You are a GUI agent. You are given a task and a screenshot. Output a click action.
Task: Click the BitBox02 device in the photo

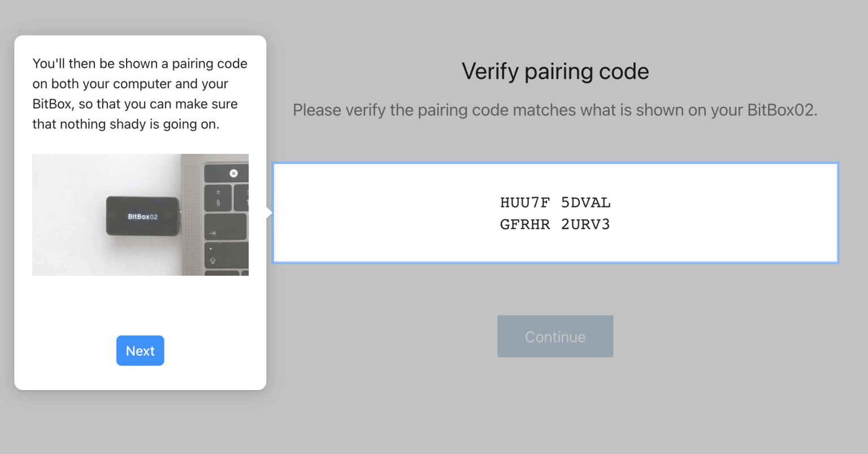point(142,216)
